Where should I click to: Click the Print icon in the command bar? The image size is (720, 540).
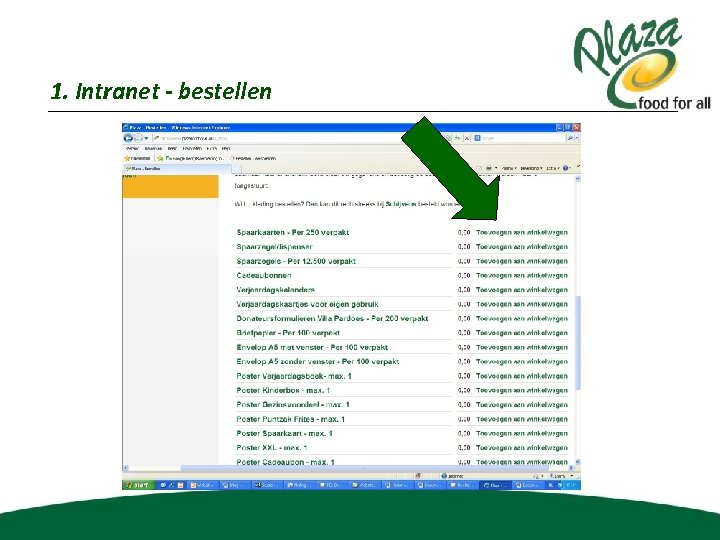click(489, 168)
